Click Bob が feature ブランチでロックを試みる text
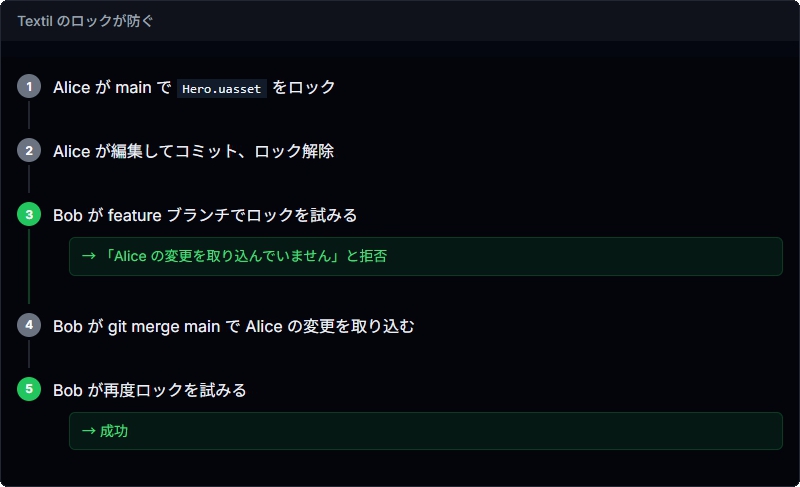The height and width of the screenshot is (487, 800). click(205, 215)
